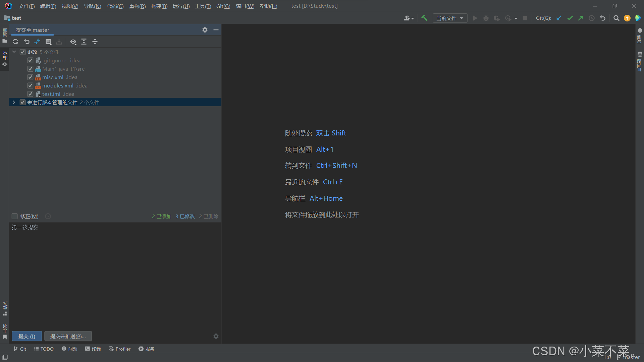644x362 pixels.
Task: Debug the current file
Action: [x=486, y=18]
